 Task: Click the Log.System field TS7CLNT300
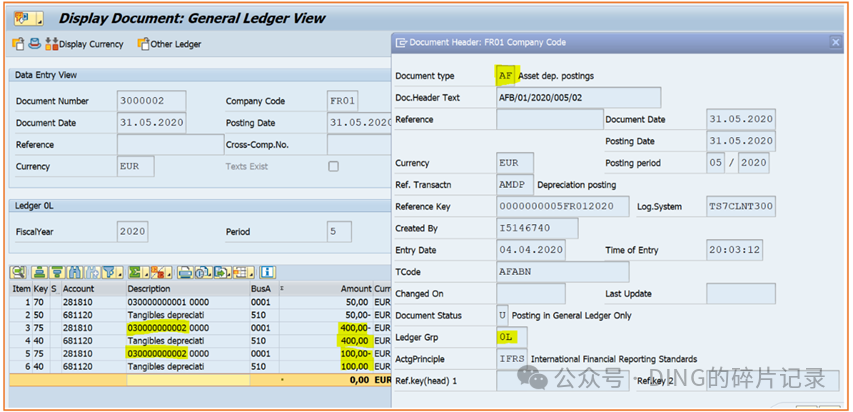tap(741, 206)
